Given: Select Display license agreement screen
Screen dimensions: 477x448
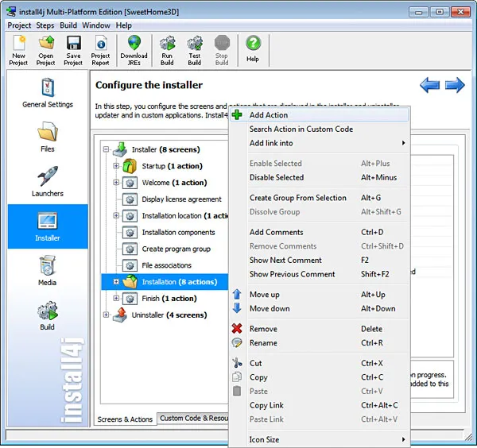Looking at the screenshot, I should coord(181,199).
